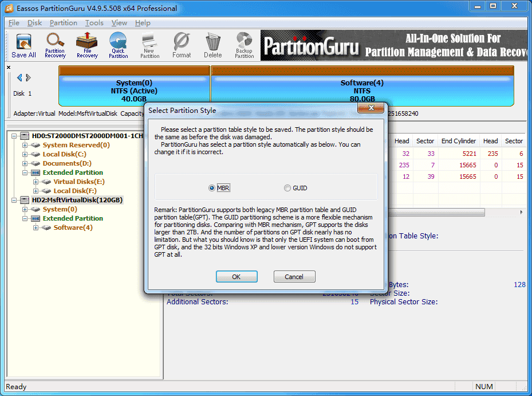Click the Delete partition icon
The height and width of the screenshot is (396, 532).
[212, 46]
